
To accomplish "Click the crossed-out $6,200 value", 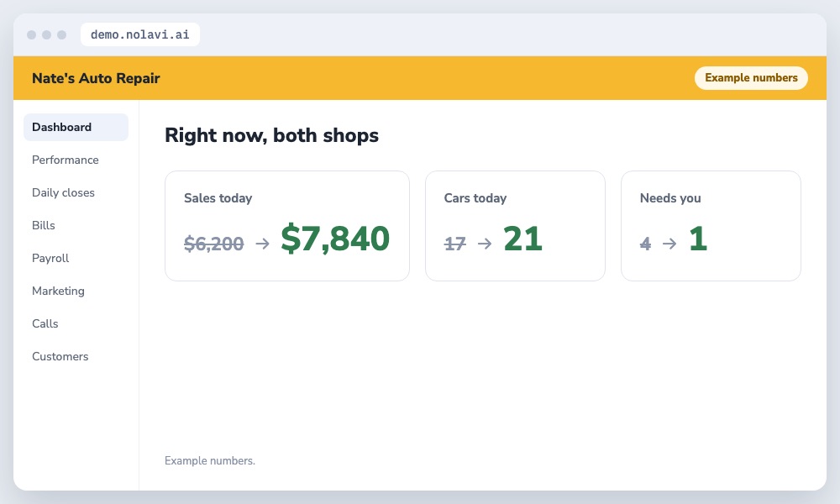I will click(x=213, y=244).
